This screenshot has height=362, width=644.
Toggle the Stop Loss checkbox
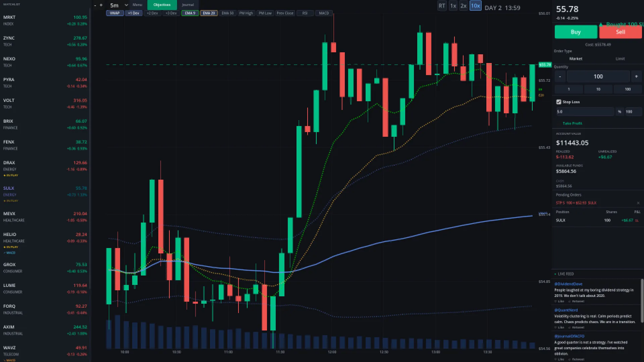(558, 102)
